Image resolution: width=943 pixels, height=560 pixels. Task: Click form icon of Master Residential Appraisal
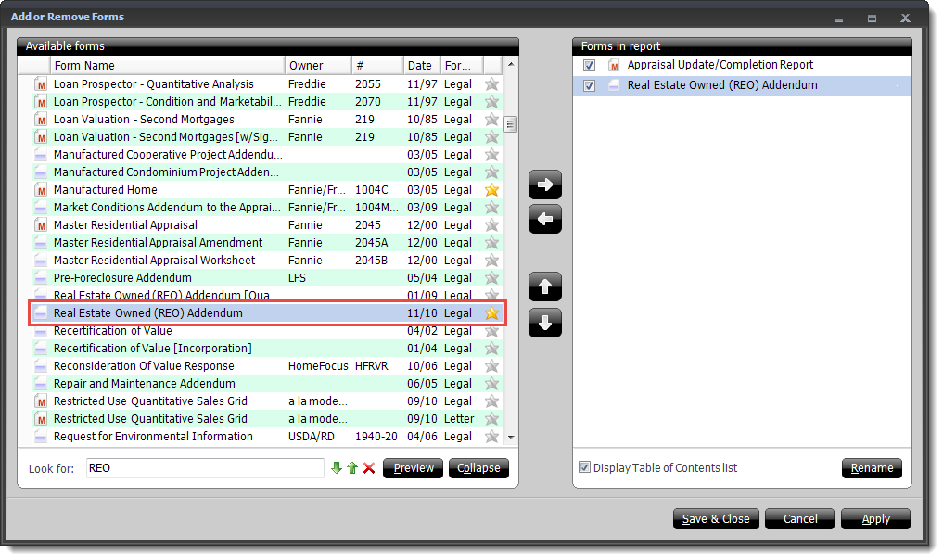pos(41,225)
